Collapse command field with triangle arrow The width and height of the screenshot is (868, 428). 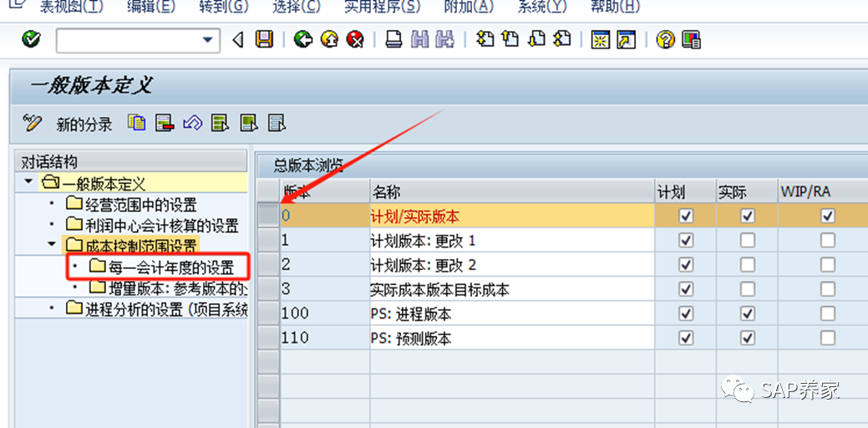pos(238,40)
